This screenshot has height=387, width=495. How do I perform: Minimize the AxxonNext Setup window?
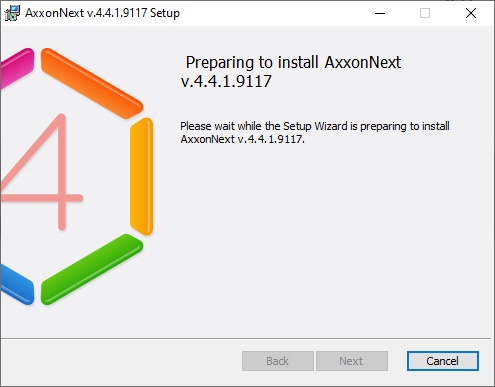click(380, 13)
